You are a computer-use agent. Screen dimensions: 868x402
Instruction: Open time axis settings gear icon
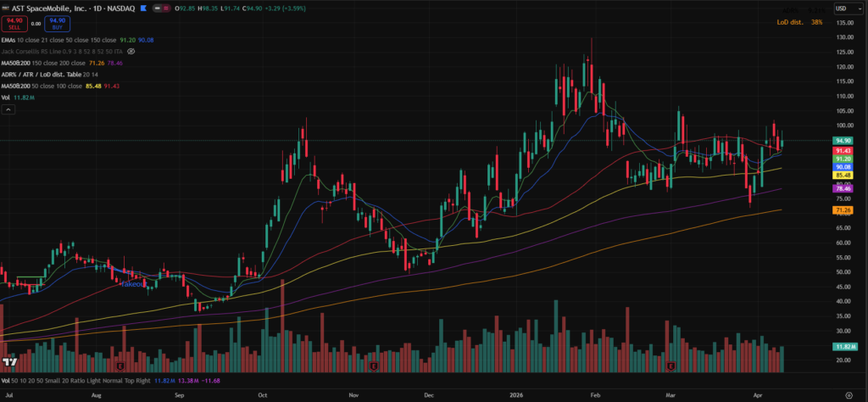pos(849,395)
